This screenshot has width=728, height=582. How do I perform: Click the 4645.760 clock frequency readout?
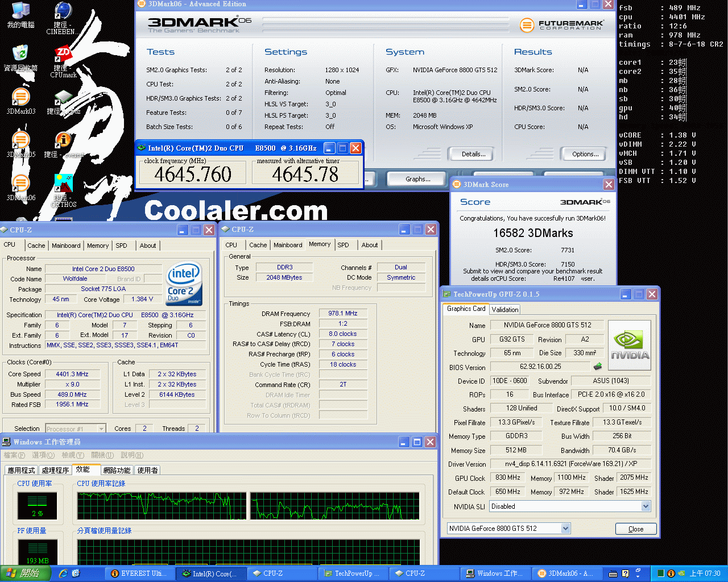click(193, 174)
